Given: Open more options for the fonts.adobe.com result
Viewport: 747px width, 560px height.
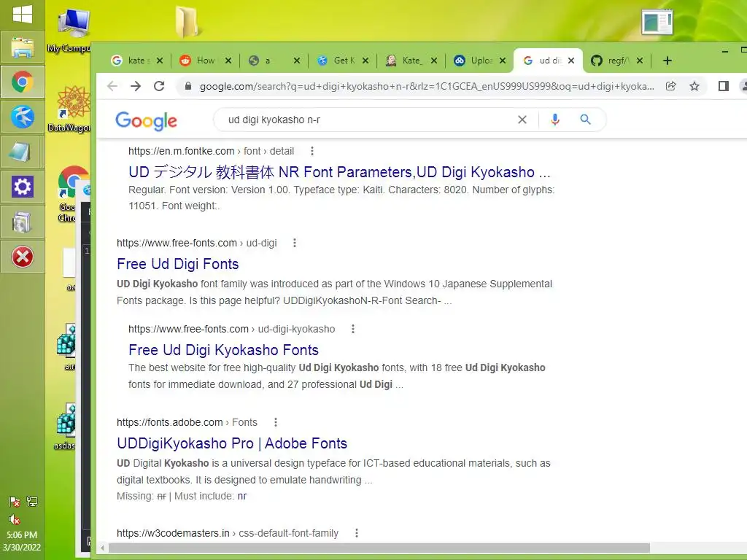Looking at the screenshot, I should (275, 422).
